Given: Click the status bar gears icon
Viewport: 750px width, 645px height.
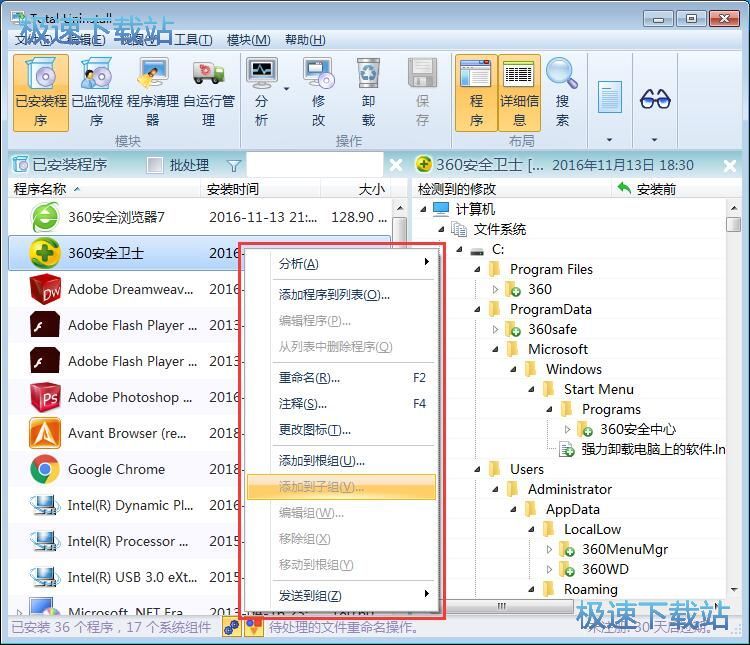Looking at the screenshot, I should click(232, 627).
